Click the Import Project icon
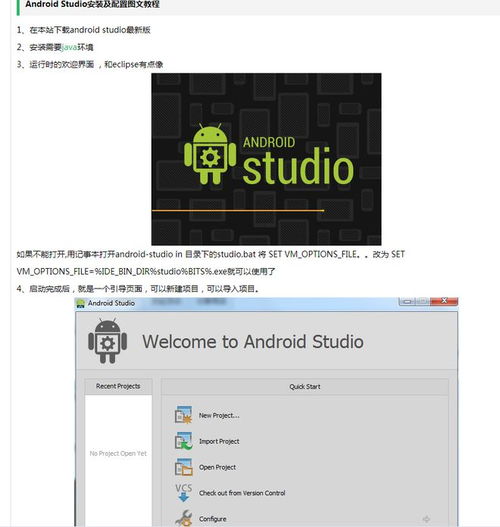 coord(183,441)
